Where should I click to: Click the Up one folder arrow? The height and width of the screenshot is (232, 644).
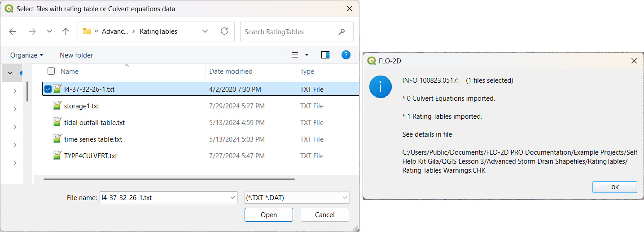(66, 31)
